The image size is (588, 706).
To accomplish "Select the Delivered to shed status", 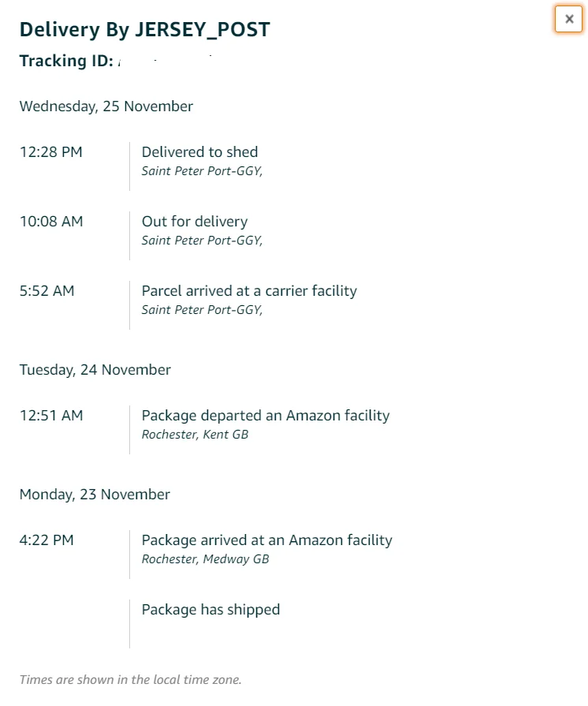I will 199,151.
